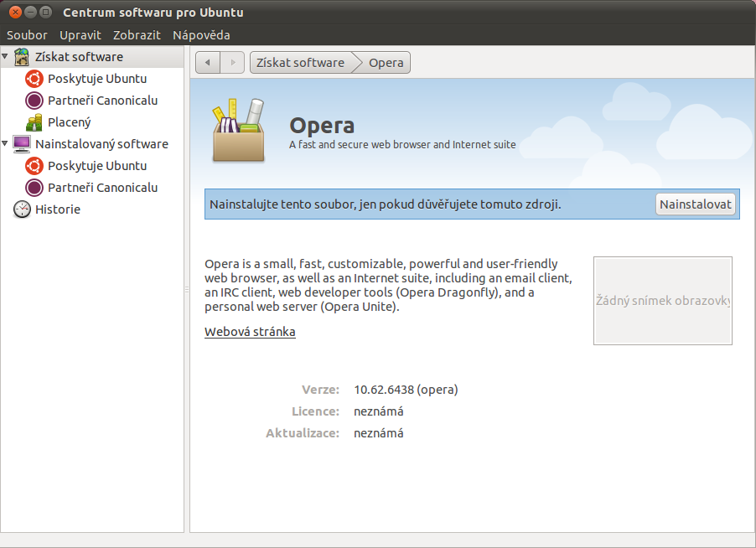Image resolution: width=756 pixels, height=548 pixels.
Task: Click the Verze label
Action: click(x=321, y=390)
